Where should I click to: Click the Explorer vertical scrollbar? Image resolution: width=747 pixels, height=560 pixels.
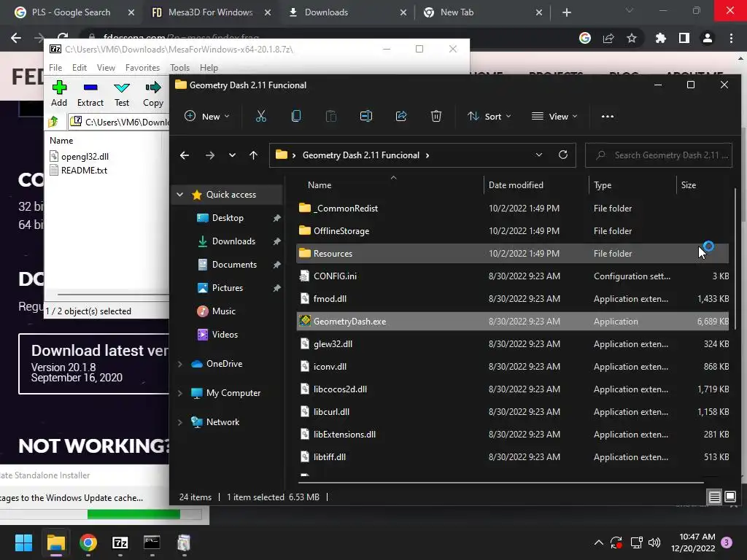coord(735,260)
